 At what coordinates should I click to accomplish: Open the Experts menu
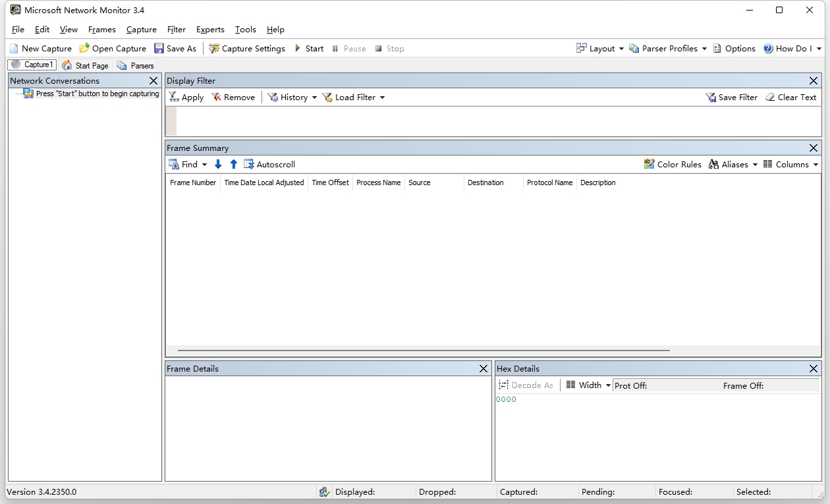coord(210,30)
